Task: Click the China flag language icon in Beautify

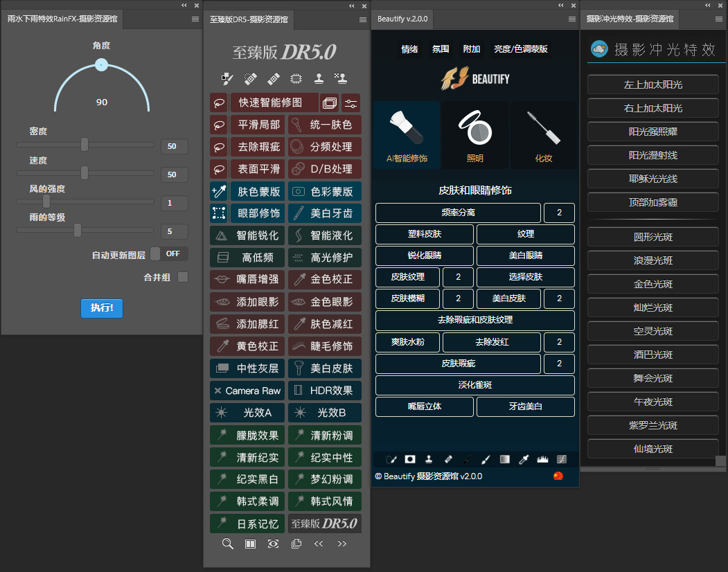Action: [x=558, y=476]
